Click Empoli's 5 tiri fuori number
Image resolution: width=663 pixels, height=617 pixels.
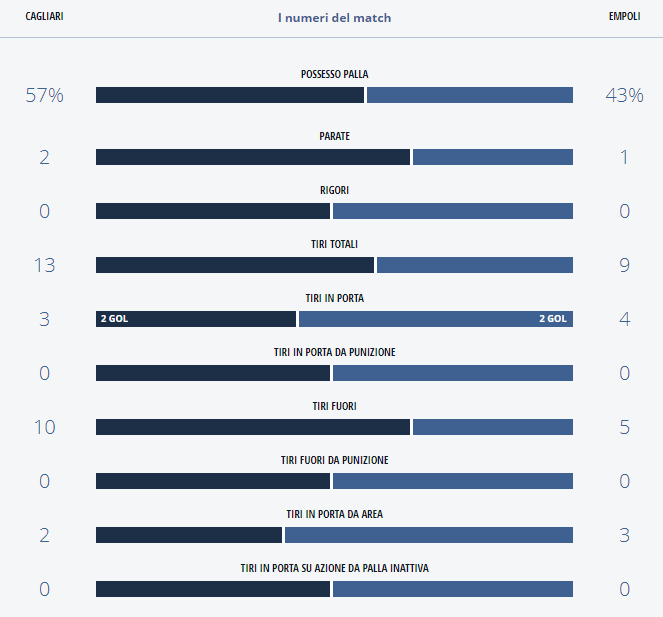pos(624,427)
